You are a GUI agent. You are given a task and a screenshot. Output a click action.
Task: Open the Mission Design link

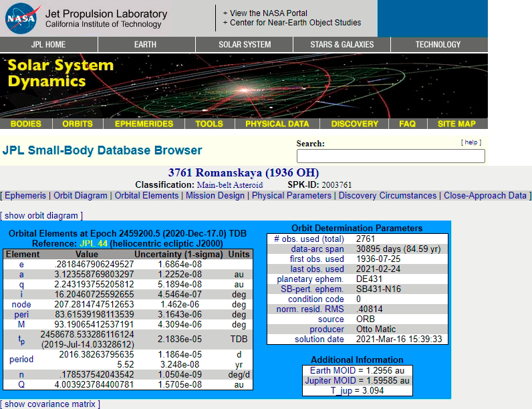[215, 196]
